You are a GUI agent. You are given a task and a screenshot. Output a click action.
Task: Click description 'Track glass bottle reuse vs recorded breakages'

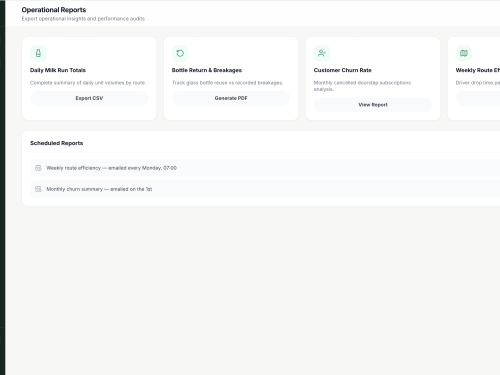227,83
